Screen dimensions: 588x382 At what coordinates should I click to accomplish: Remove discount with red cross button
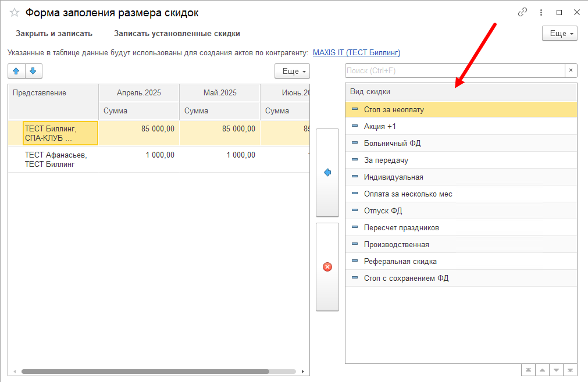[x=327, y=267]
